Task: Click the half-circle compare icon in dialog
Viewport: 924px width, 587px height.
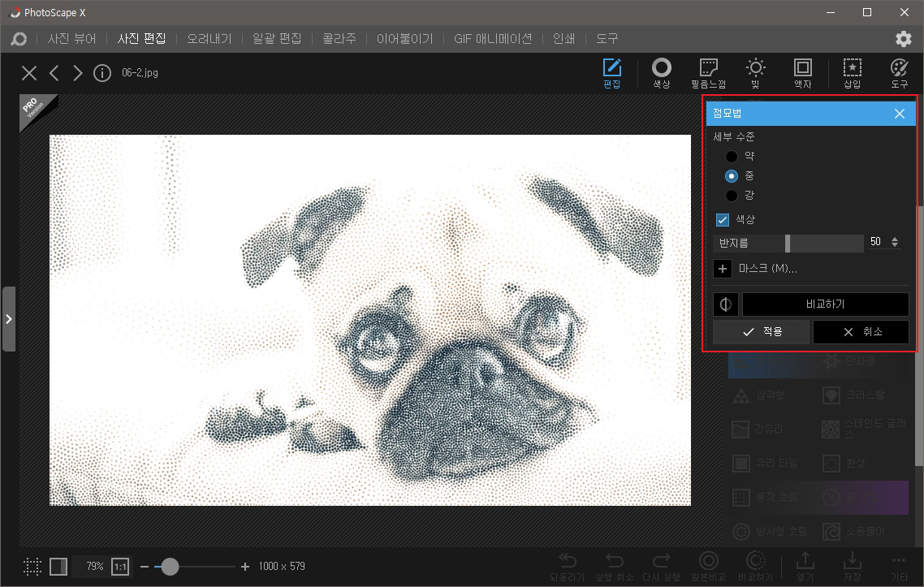Action: point(725,304)
